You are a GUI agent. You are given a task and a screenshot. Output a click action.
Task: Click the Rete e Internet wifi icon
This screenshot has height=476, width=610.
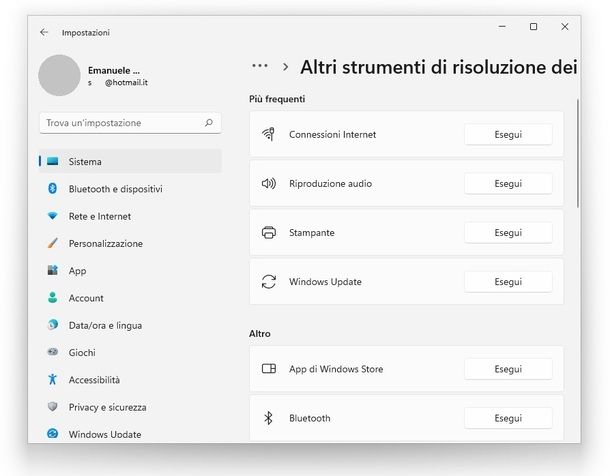coord(53,216)
